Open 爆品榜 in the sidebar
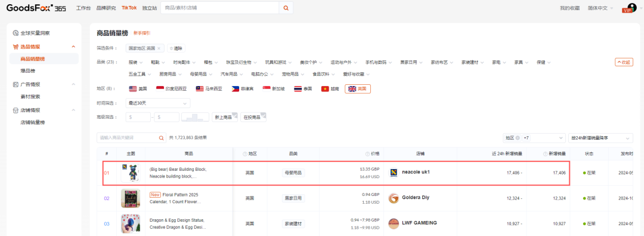Image resolution: width=644 pixels, height=236 pixels. coord(28,71)
